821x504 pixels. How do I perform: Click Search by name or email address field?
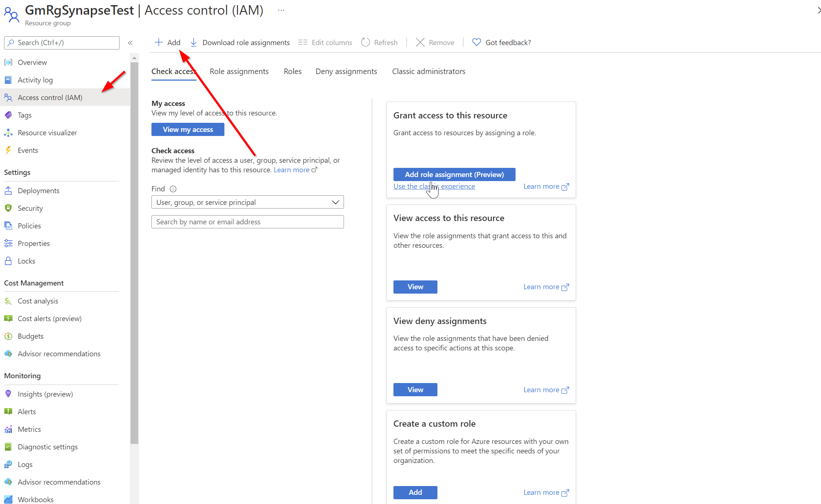248,222
